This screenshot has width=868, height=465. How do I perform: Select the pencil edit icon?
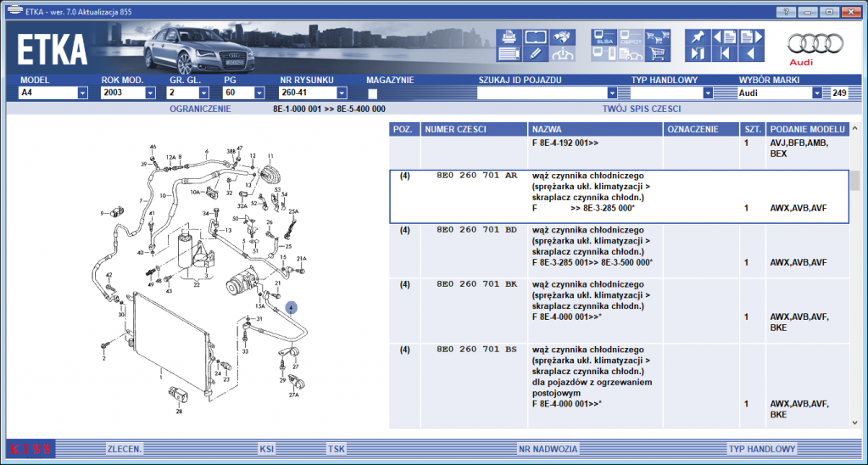[536, 53]
